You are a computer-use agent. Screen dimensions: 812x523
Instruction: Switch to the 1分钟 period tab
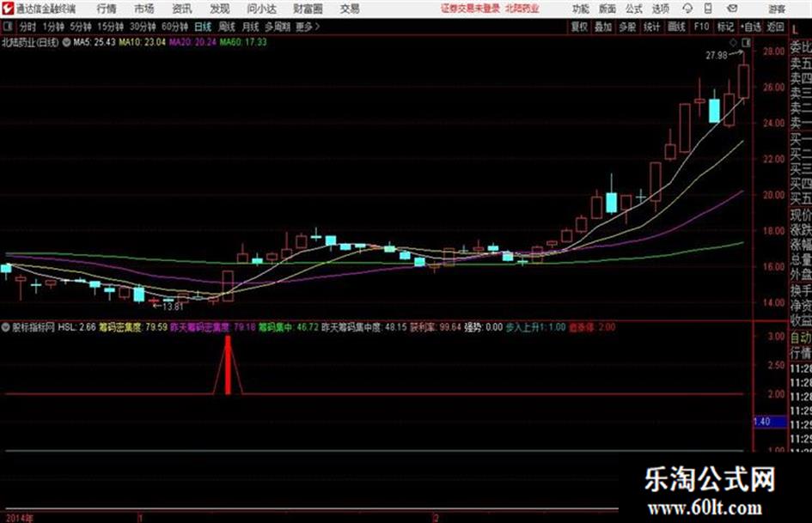click(53, 27)
